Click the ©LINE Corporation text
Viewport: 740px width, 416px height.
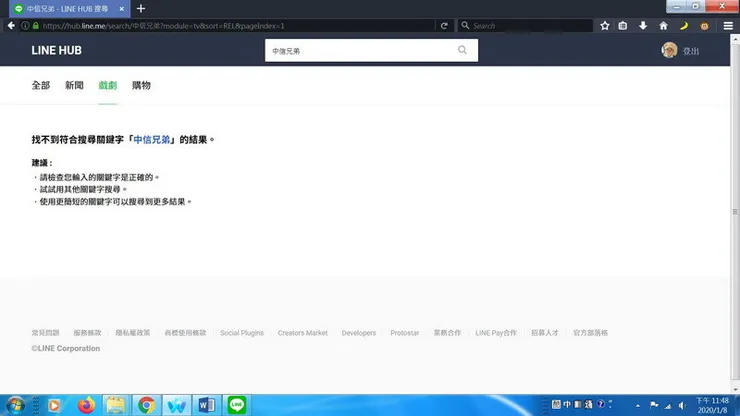pyautogui.click(x=66, y=348)
